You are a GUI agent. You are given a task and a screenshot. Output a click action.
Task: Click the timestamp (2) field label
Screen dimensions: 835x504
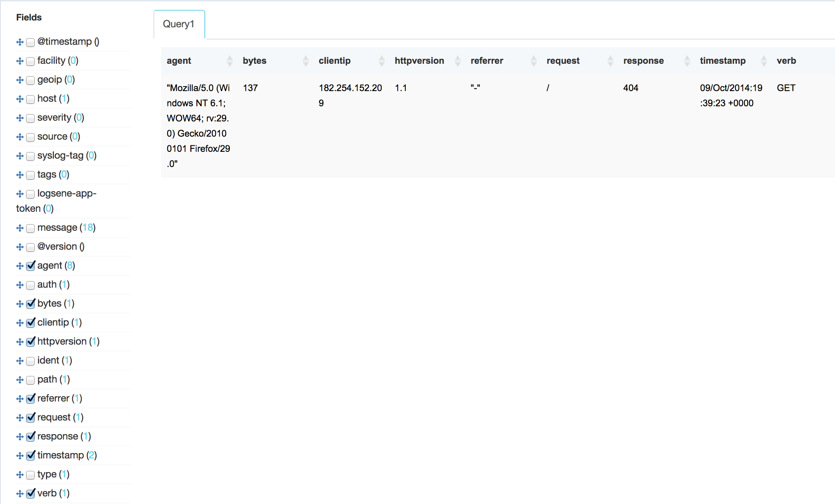pyautogui.click(x=67, y=455)
